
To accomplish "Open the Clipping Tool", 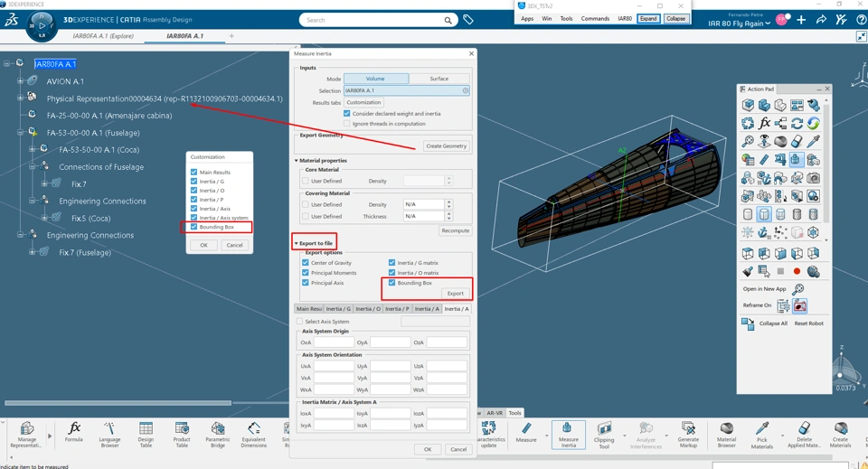I will click(604, 435).
